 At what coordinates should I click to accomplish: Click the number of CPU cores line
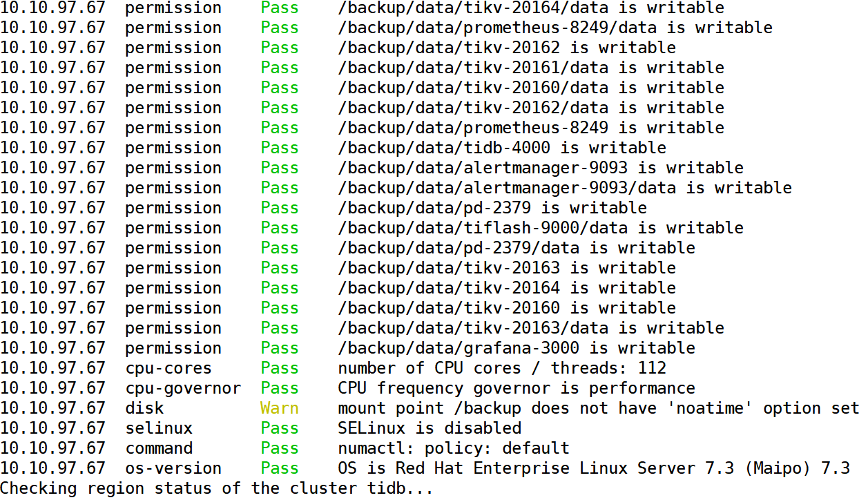point(502,368)
